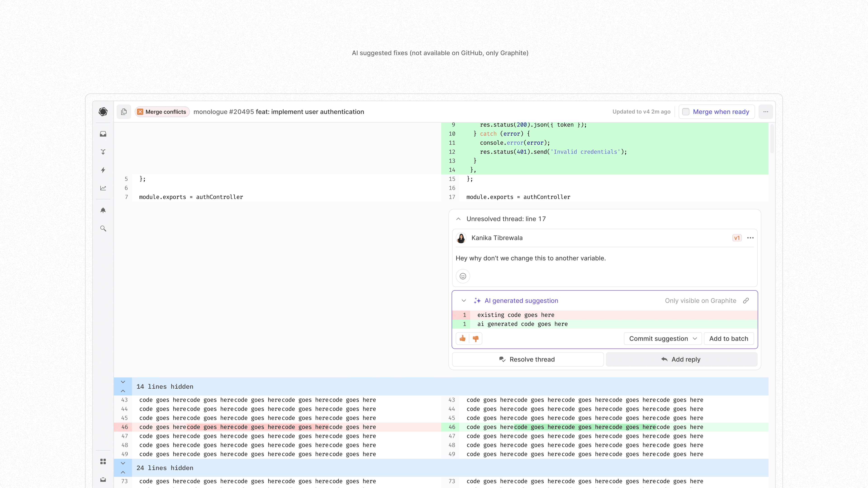The height and width of the screenshot is (488, 868).
Task: Click 'console.error(error);' on line 11
Action: [x=515, y=143]
